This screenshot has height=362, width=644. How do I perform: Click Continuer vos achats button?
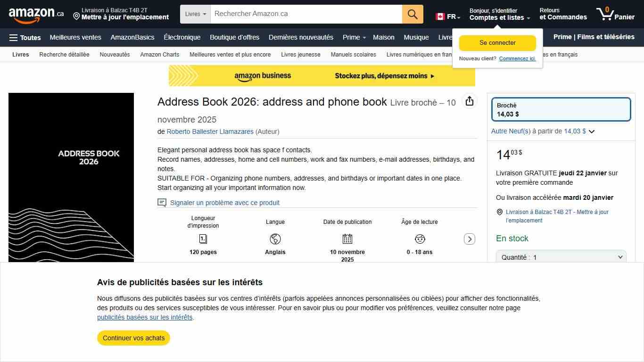tap(133, 338)
